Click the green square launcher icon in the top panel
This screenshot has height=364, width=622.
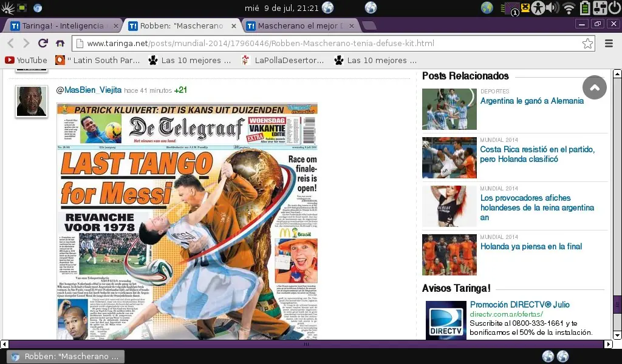pyautogui.click(x=22, y=7)
